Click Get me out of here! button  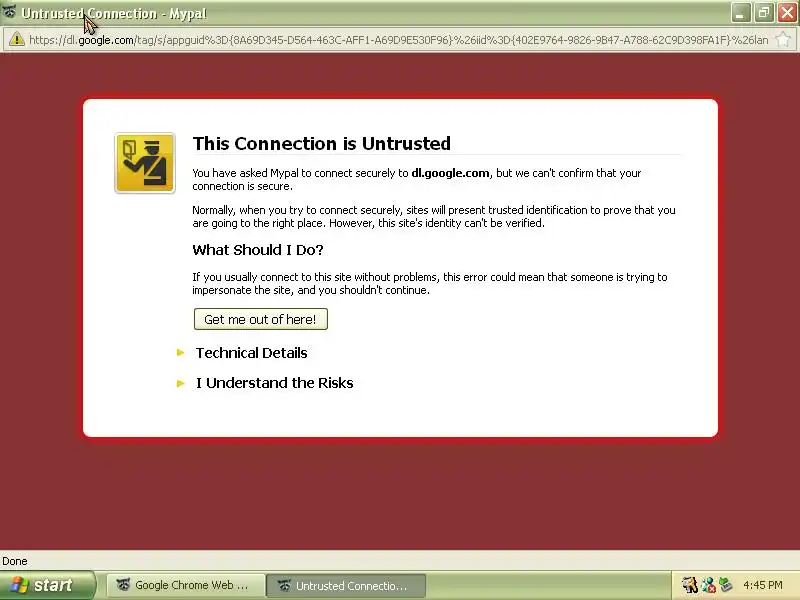[x=261, y=319]
